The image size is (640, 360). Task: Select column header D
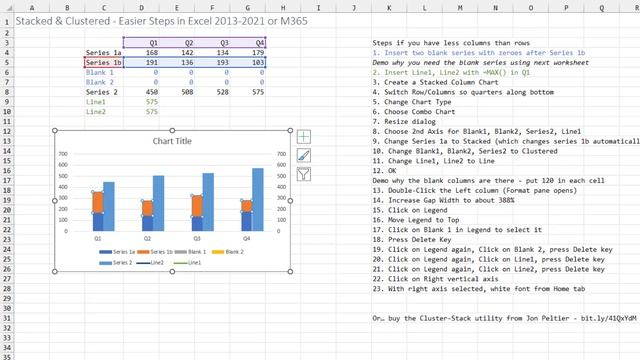[x=141, y=8]
